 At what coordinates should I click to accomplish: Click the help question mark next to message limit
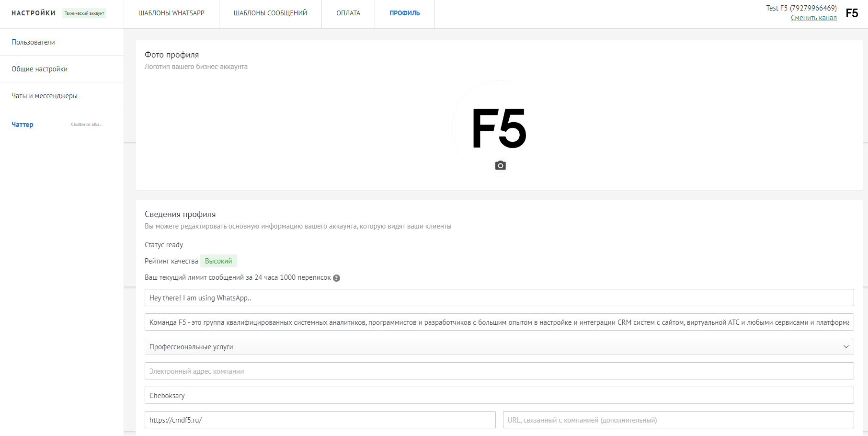click(x=337, y=278)
